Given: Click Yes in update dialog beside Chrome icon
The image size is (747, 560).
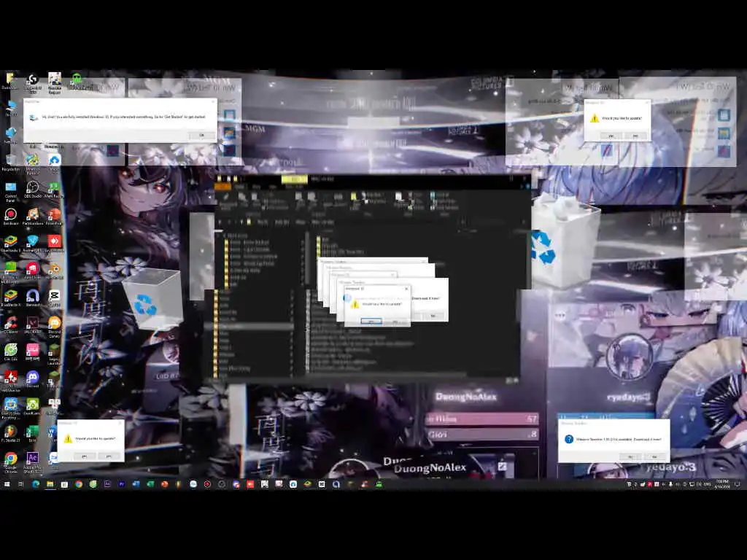Looking at the screenshot, I should (x=85, y=456).
